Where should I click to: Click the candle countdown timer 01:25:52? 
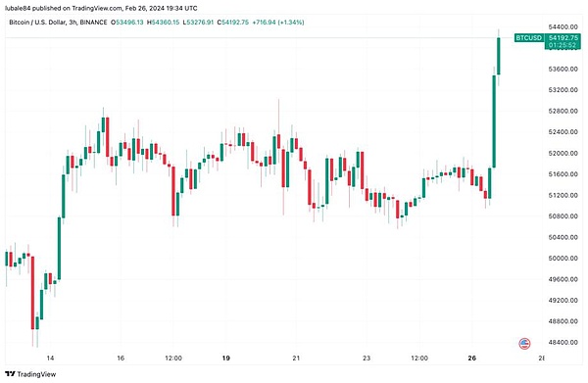pos(563,45)
